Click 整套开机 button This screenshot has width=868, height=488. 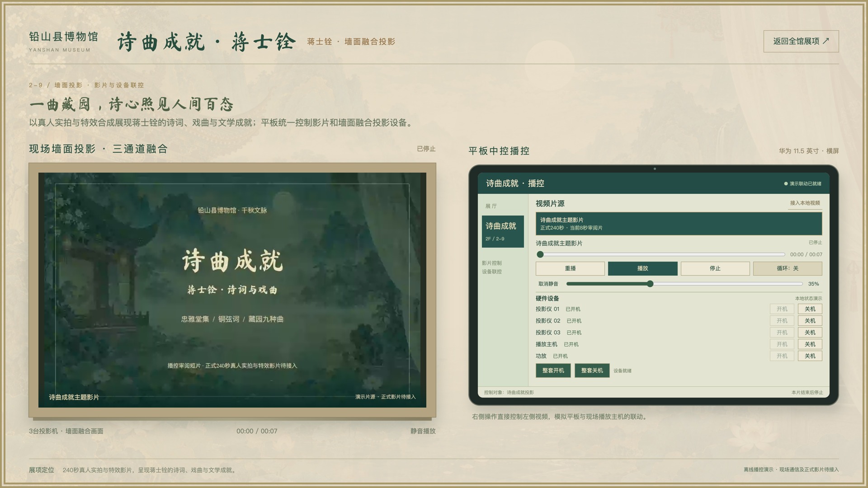point(553,371)
